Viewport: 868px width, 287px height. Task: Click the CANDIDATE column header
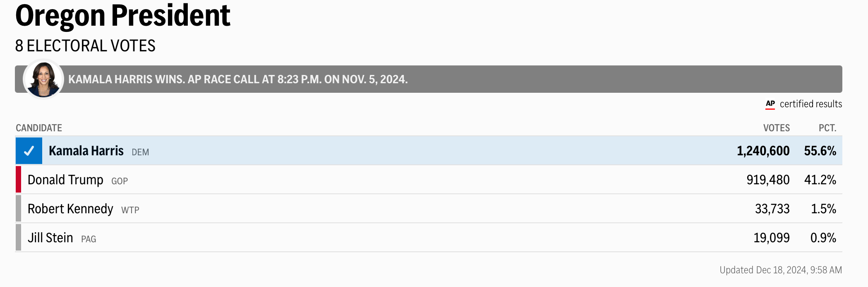pyautogui.click(x=39, y=128)
